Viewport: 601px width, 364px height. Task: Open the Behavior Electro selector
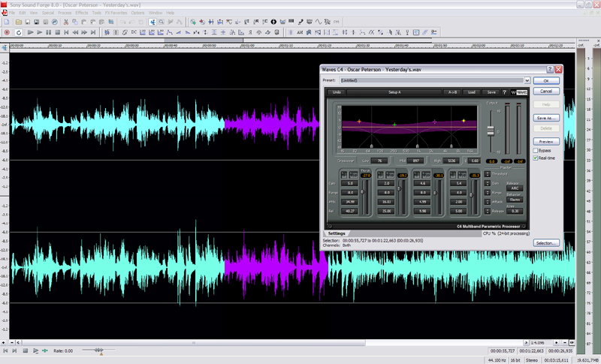click(515, 200)
